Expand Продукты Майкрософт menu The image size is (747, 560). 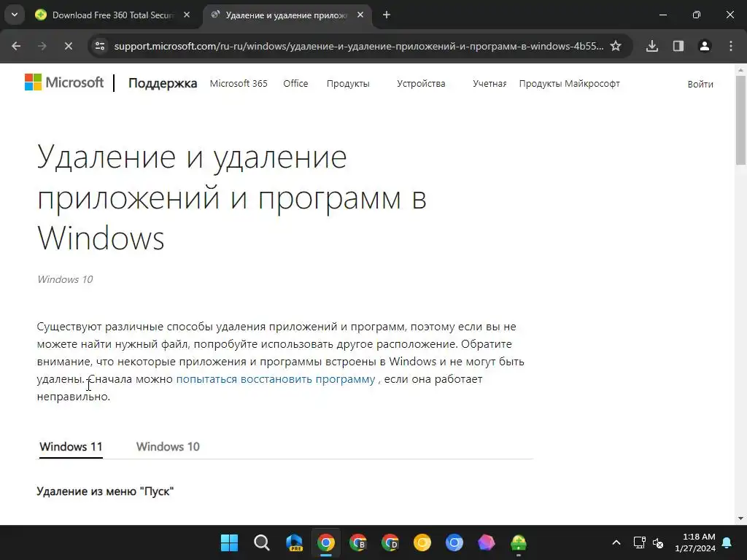pyautogui.click(x=569, y=84)
